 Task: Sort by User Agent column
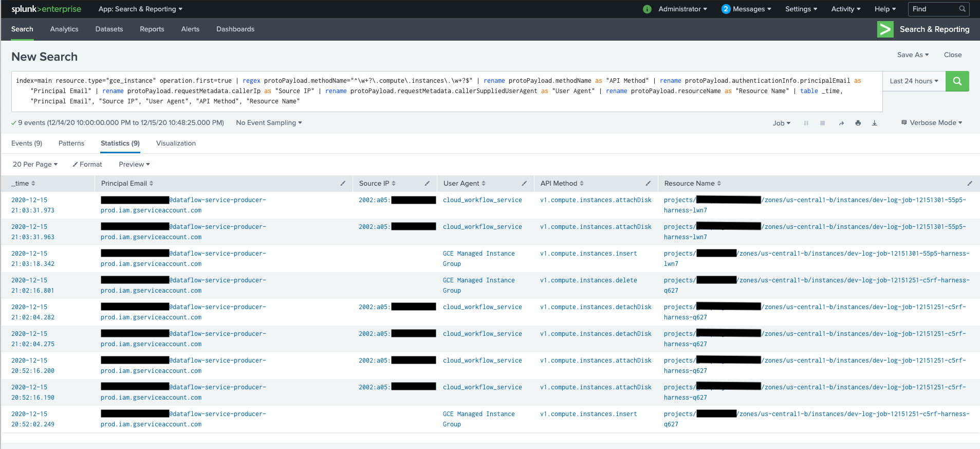[464, 184]
